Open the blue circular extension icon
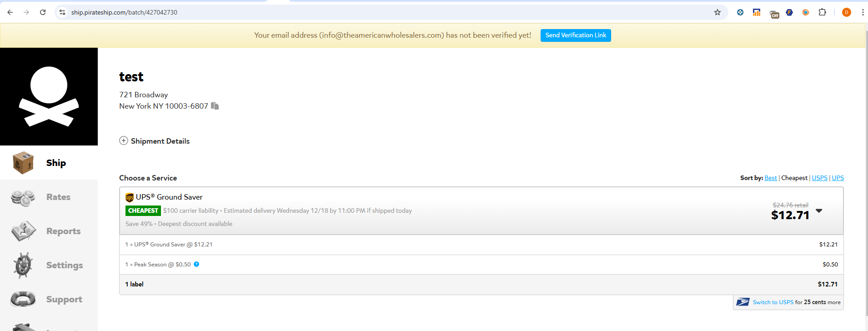This screenshot has width=868, height=331. (740, 12)
